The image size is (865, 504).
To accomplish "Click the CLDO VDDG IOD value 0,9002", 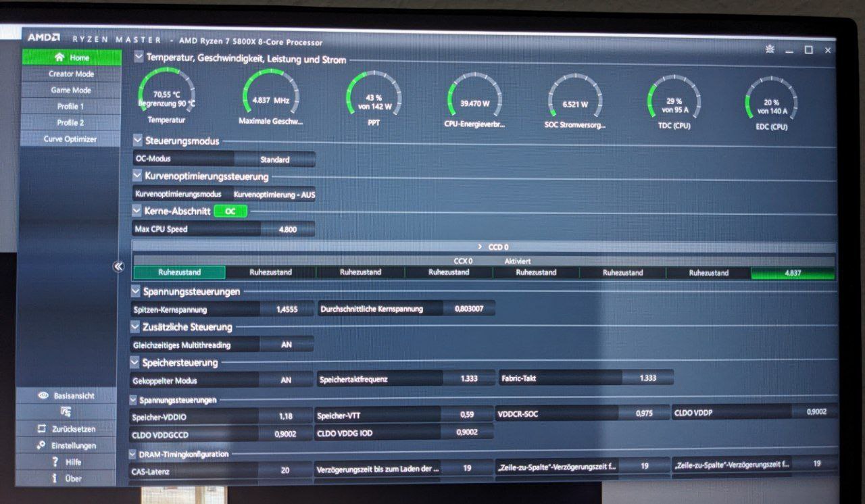I will (467, 432).
